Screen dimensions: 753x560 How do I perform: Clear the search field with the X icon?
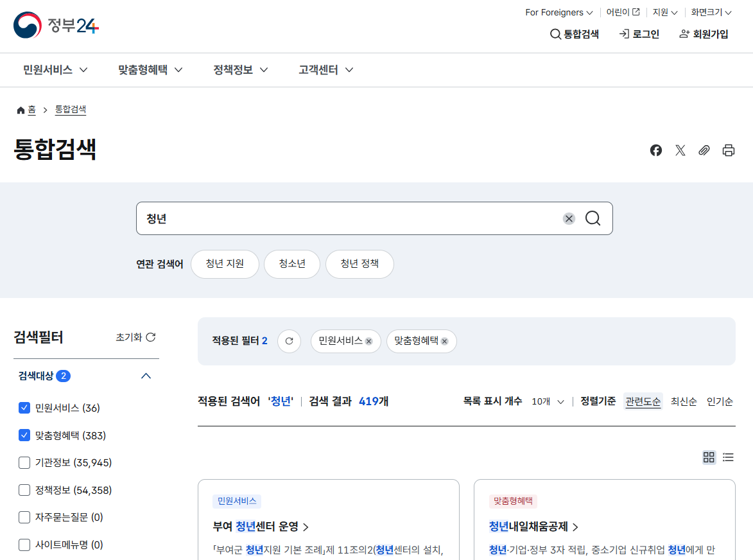(x=569, y=218)
